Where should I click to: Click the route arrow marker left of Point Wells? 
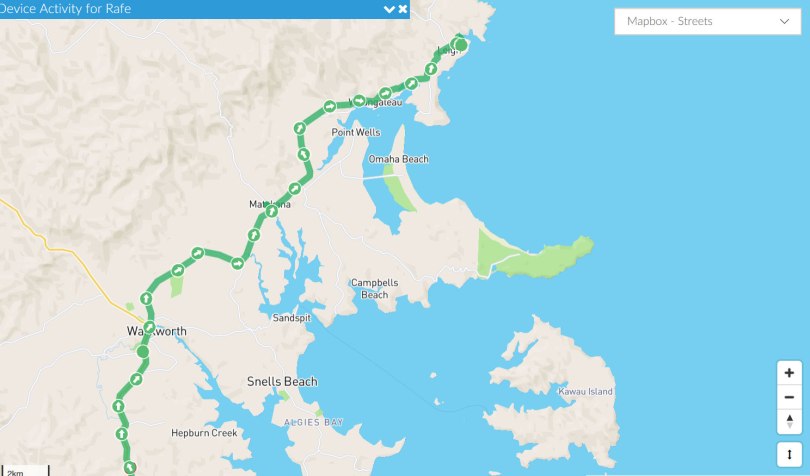pyautogui.click(x=300, y=128)
